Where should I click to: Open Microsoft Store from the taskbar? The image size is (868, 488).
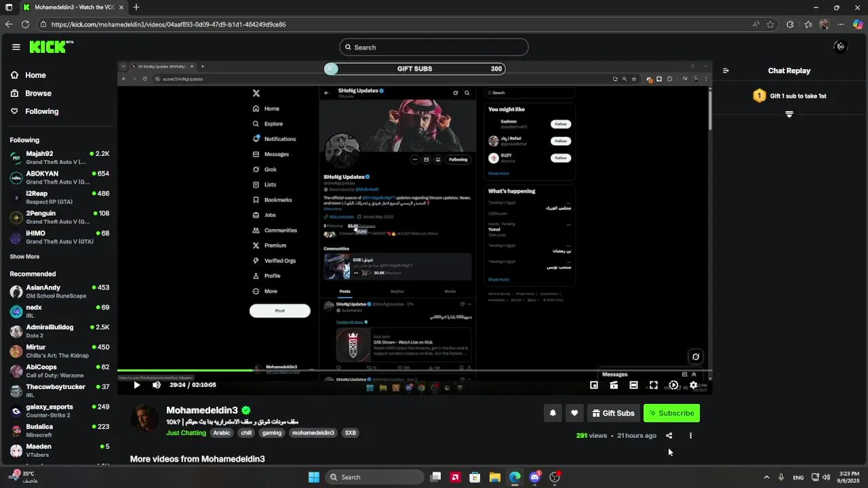(475, 477)
